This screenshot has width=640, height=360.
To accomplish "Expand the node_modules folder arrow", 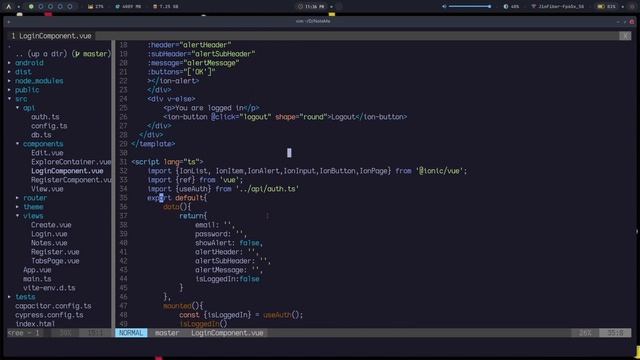I will (9, 81).
